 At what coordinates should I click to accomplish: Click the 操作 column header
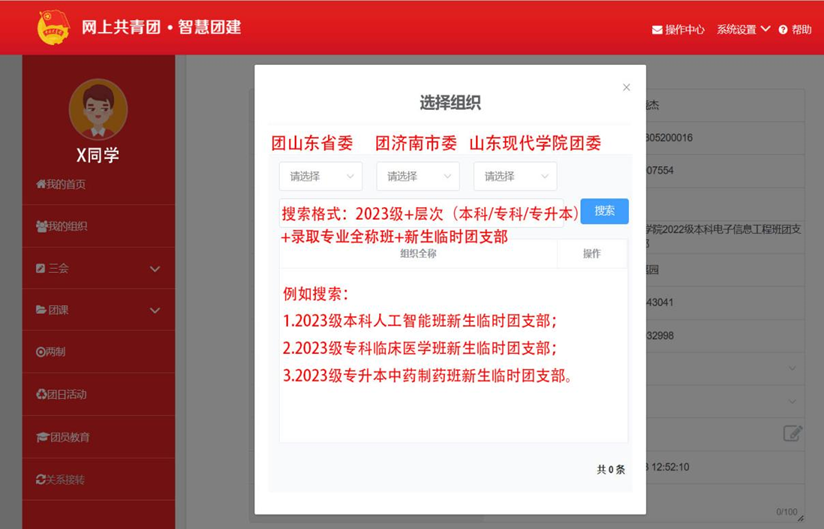pos(592,254)
